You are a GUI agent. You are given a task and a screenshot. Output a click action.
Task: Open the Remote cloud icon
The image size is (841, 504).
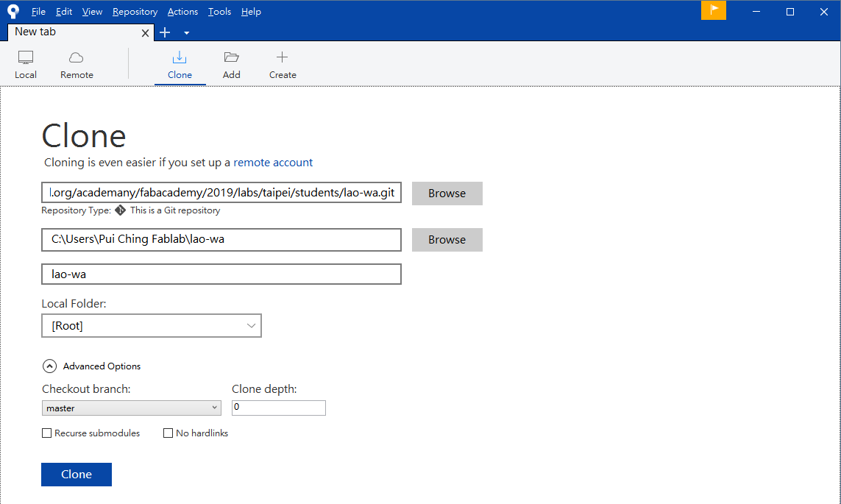point(77,57)
